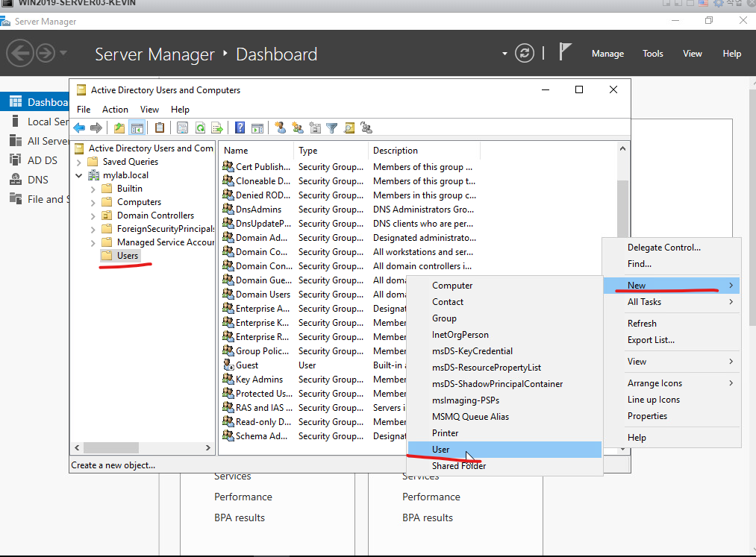Screen dimensions: 756x557
Task: Sort by the Name column header
Action: 256,151
